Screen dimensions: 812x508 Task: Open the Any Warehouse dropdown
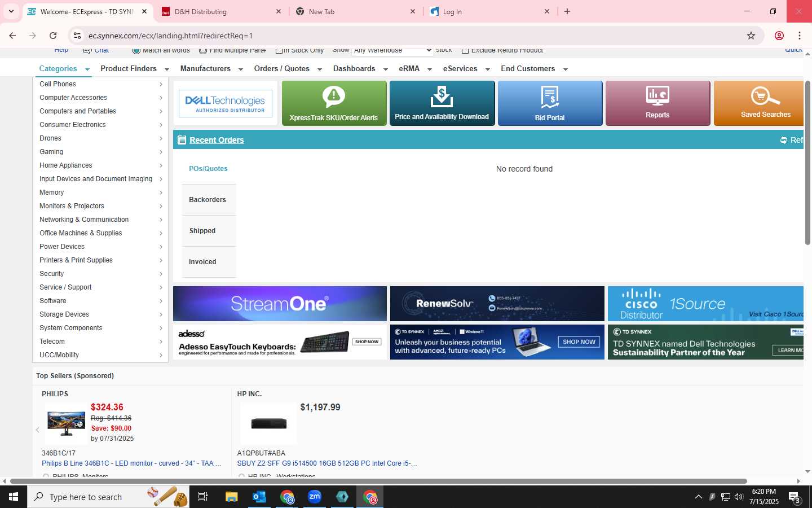pyautogui.click(x=392, y=50)
